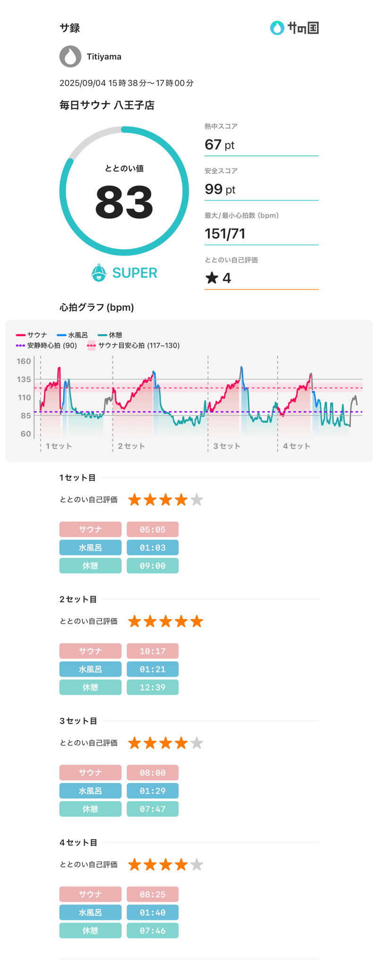The height and width of the screenshot is (980, 378).
Task: Click the SUPER bell mascot icon
Action: 99,273
